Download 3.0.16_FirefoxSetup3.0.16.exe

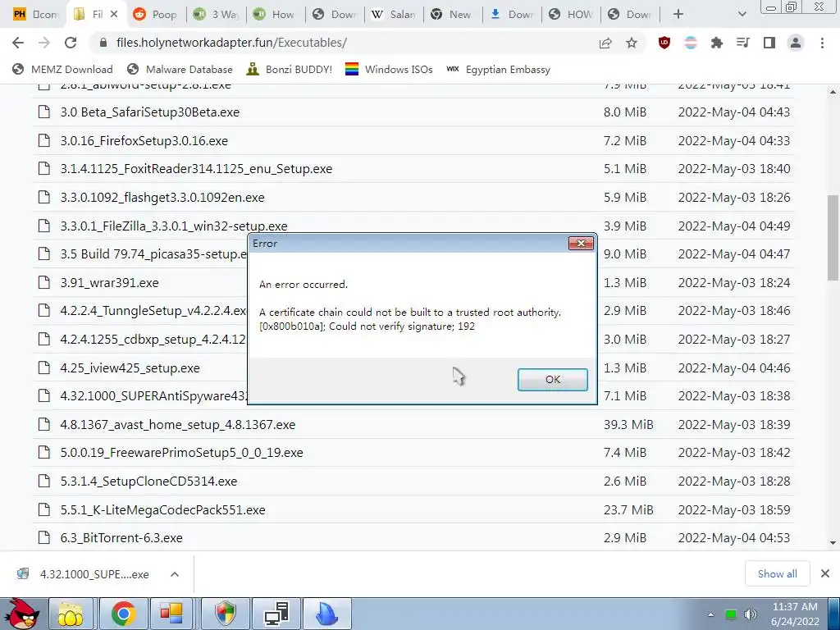coord(144,141)
